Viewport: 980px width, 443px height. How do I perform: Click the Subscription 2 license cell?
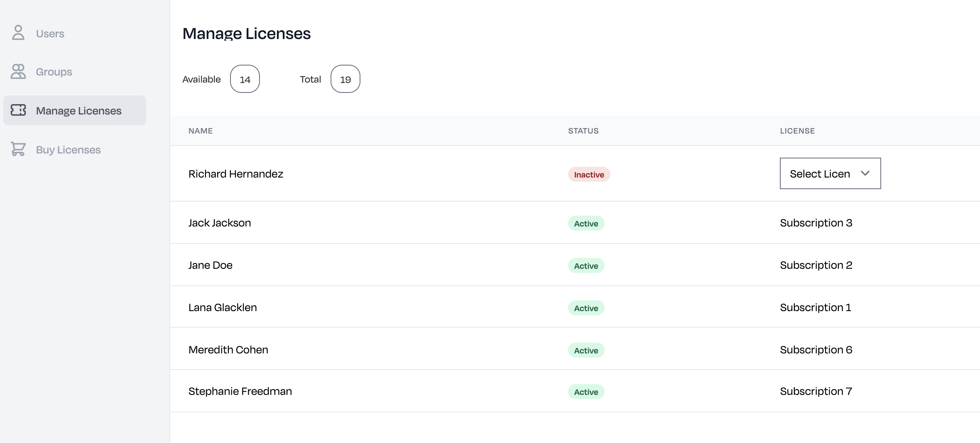click(x=816, y=265)
